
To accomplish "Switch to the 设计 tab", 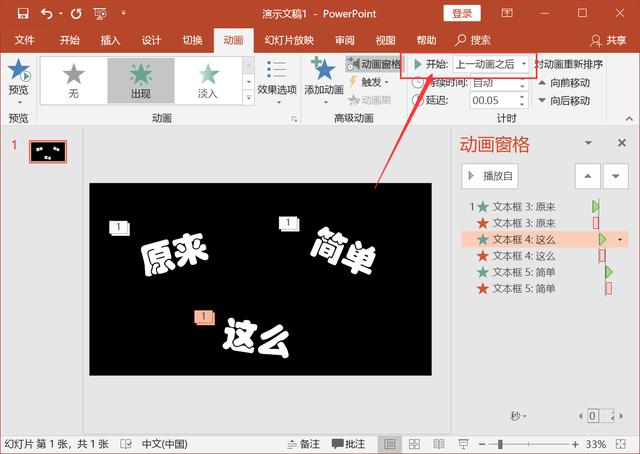I will (151, 40).
